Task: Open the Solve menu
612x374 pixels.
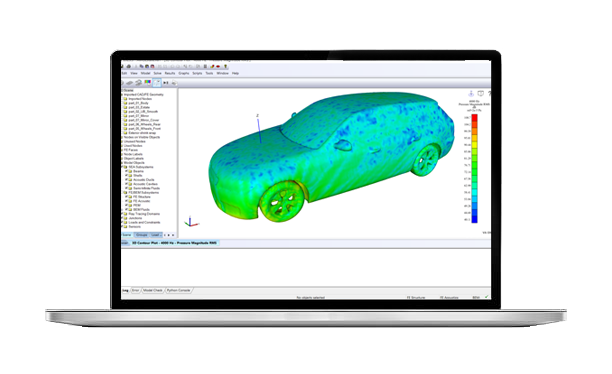Action: 158,73
